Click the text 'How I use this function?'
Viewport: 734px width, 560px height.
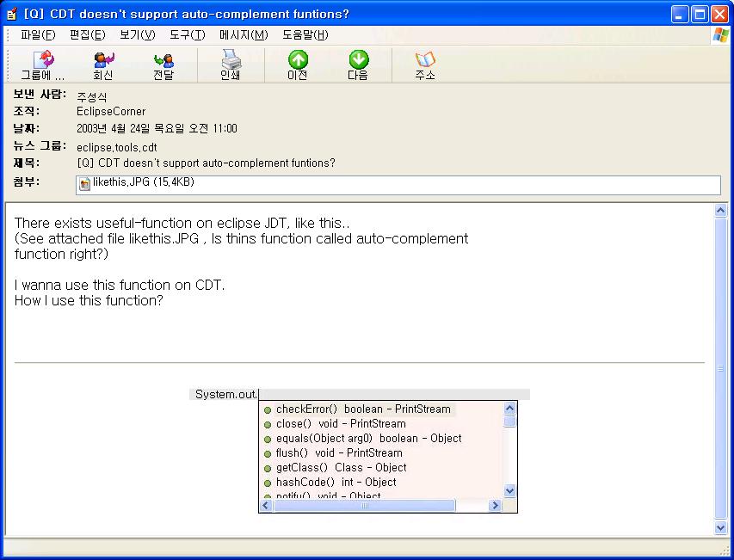89,300
